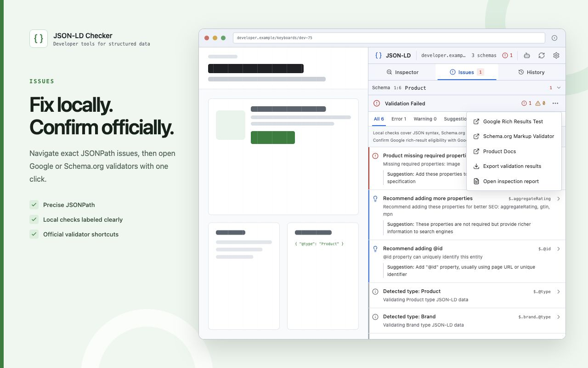Select the Warning 0 filter tab
The width and height of the screenshot is (588, 368).
(425, 119)
